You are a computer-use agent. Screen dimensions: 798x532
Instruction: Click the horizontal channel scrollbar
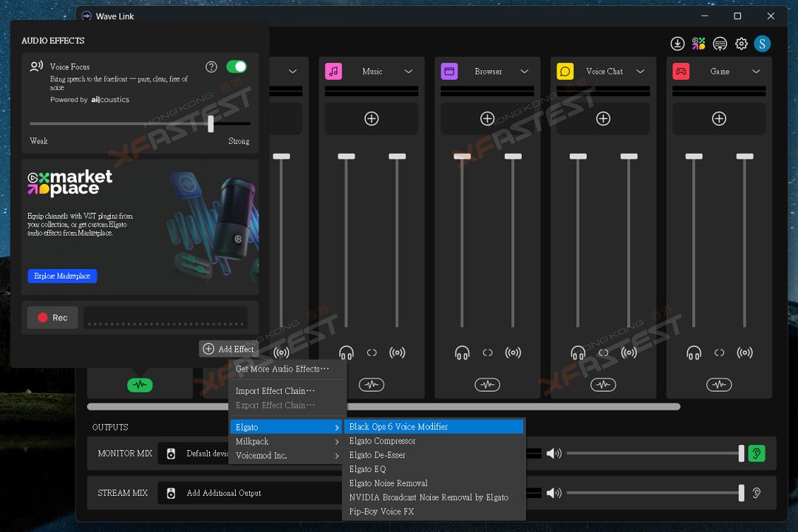pos(383,407)
